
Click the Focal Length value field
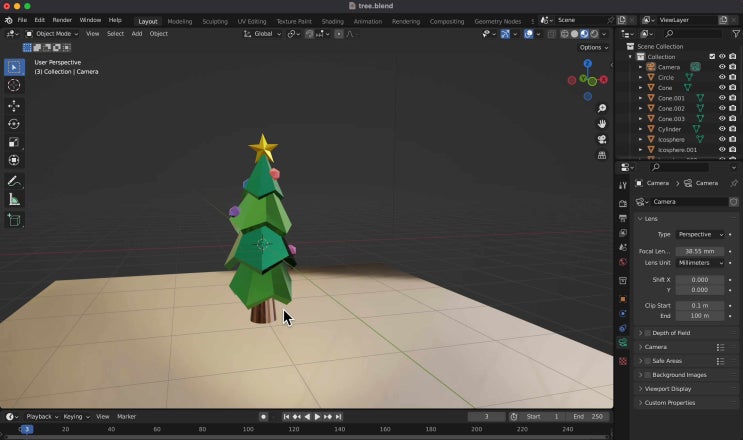coord(700,251)
